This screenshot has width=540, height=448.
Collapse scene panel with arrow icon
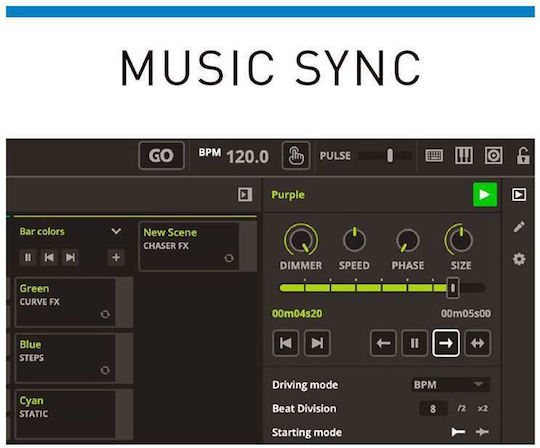[245, 195]
